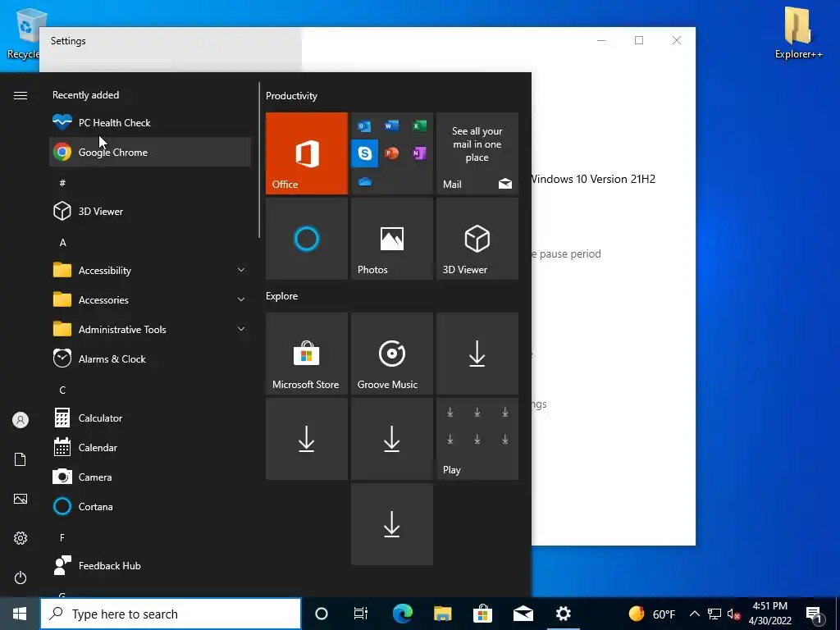This screenshot has height=630, width=840.
Task: Expand the Administrative Tools folder
Action: tap(150, 329)
